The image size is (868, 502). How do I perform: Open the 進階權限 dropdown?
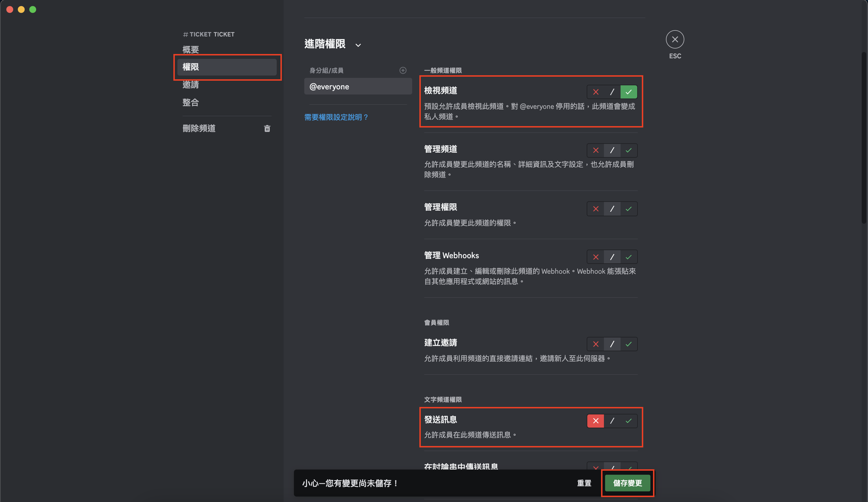[x=359, y=45]
